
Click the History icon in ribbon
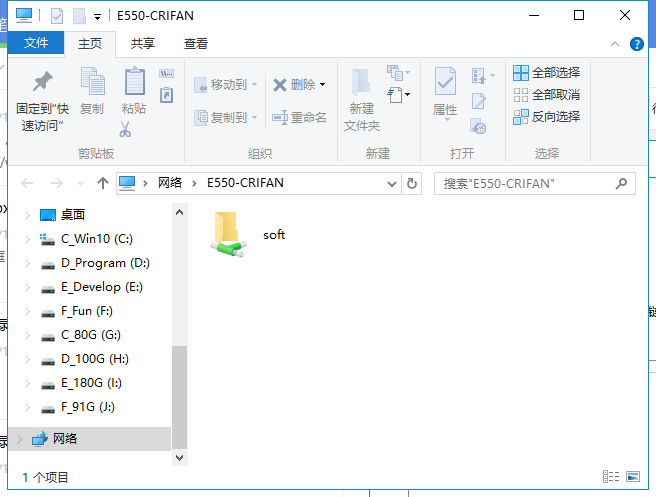(x=478, y=126)
